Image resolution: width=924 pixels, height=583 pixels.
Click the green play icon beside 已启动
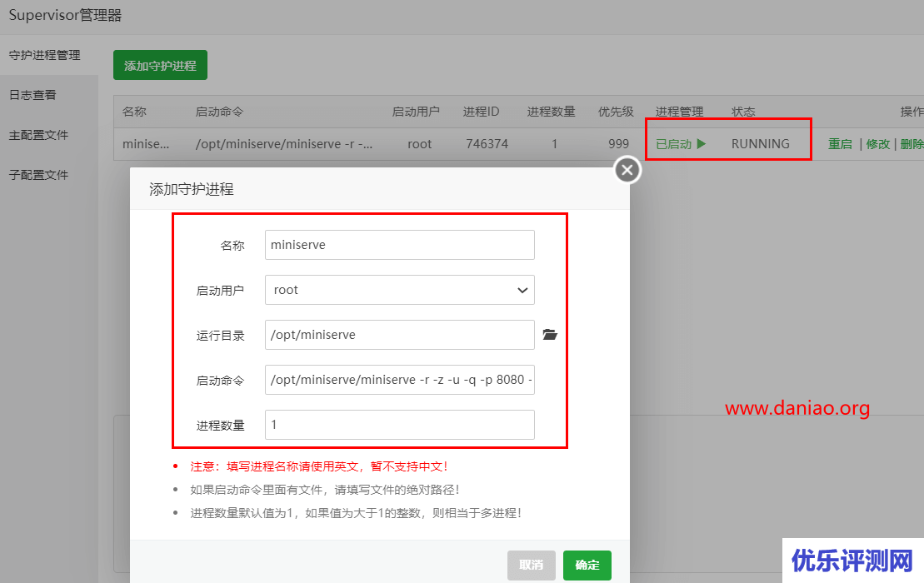702,144
